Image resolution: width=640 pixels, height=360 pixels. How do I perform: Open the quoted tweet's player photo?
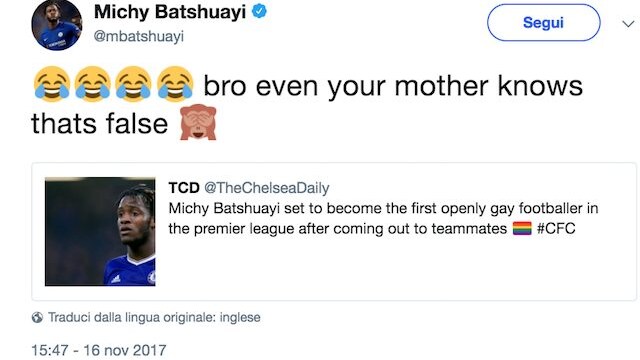[x=100, y=231]
